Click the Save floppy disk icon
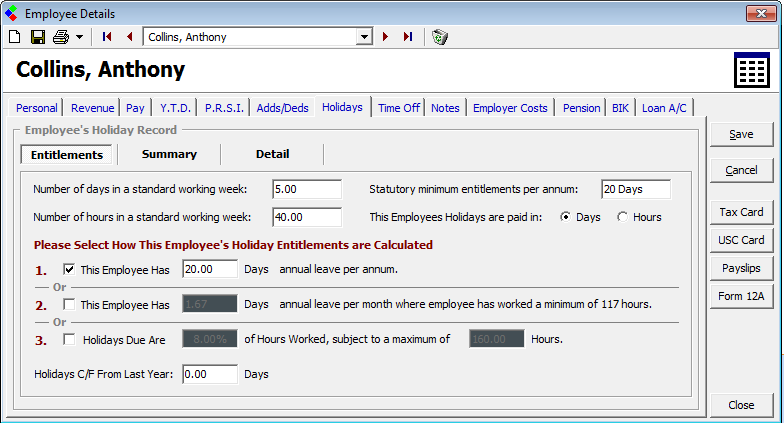This screenshot has width=784, height=423. pos(37,37)
